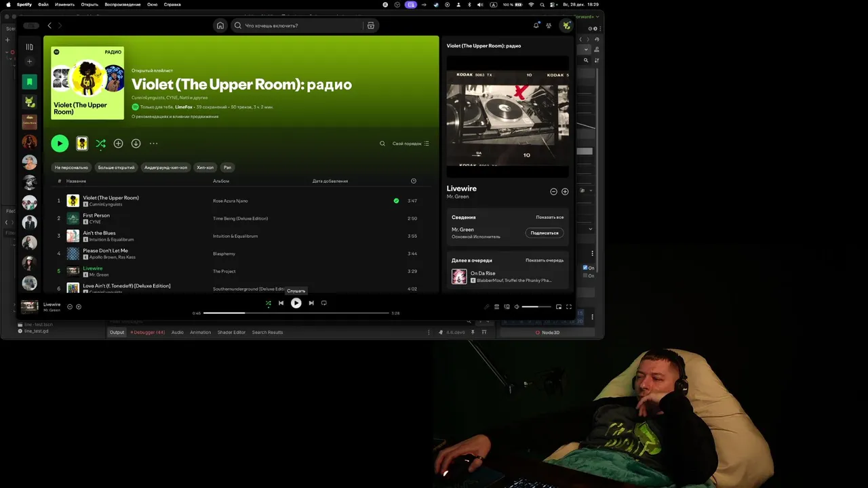The image size is (868, 488).
Task: Select the 'Не персонально' filter chip
Action: point(71,167)
